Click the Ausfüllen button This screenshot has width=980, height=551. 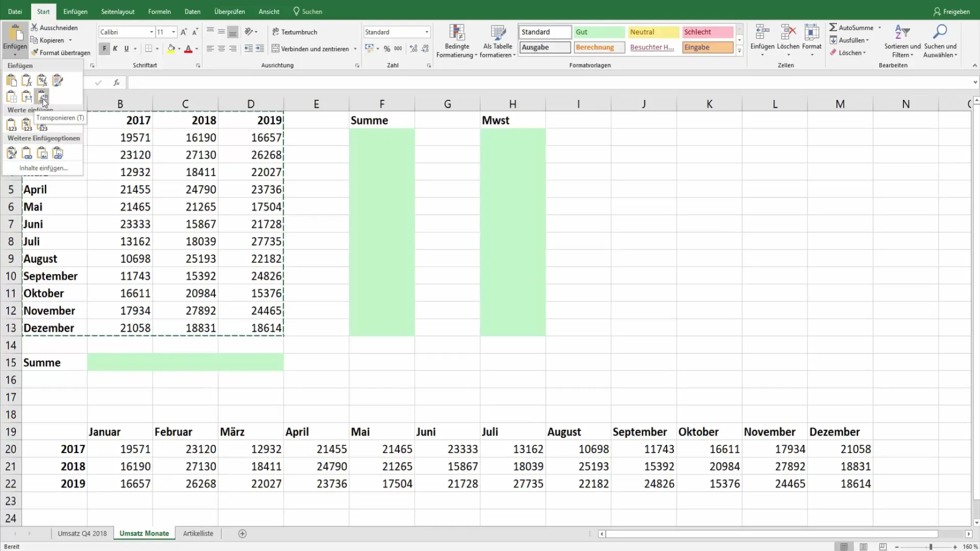(849, 40)
